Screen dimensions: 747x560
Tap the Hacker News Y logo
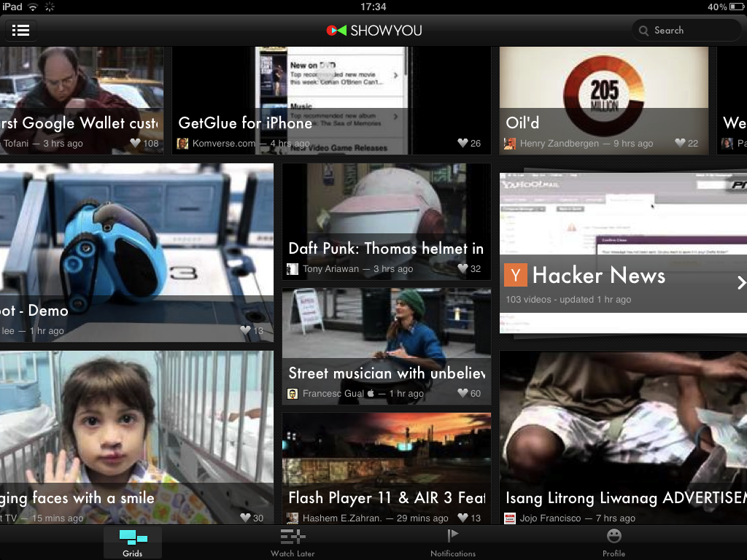[516, 275]
